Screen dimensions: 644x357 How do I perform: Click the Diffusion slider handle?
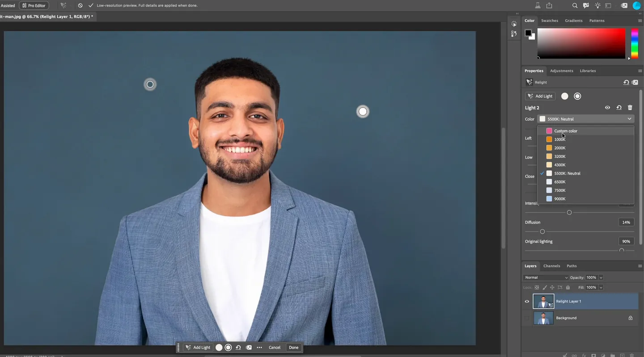coord(542,231)
